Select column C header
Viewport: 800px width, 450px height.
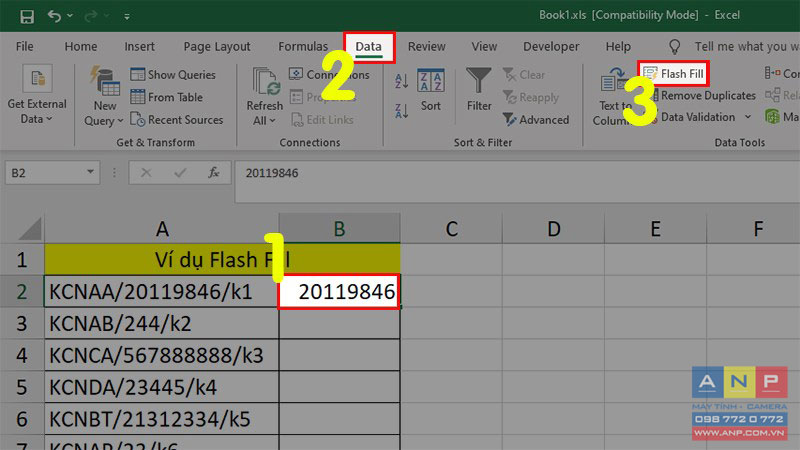451,229
